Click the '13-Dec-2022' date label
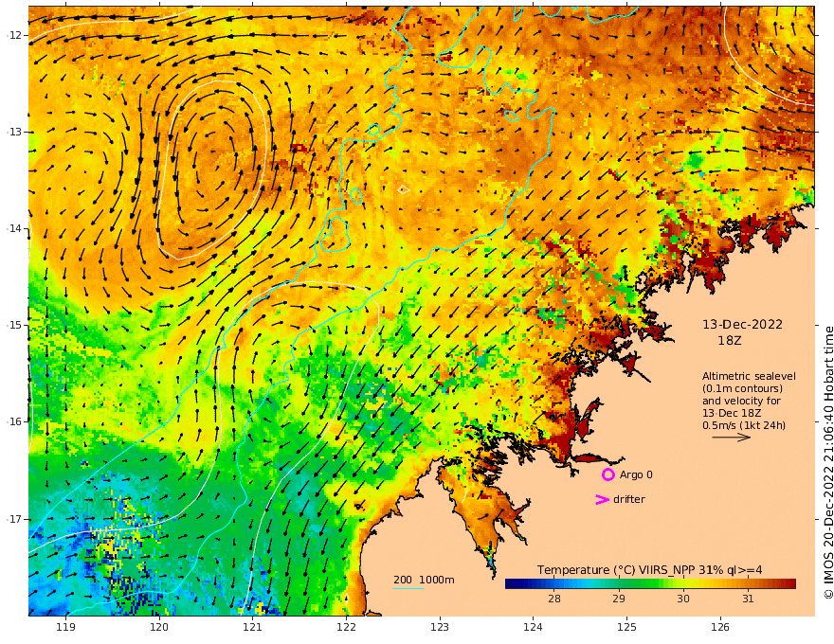The height and width of the screenshot is (644, 834). click(742, 324)
